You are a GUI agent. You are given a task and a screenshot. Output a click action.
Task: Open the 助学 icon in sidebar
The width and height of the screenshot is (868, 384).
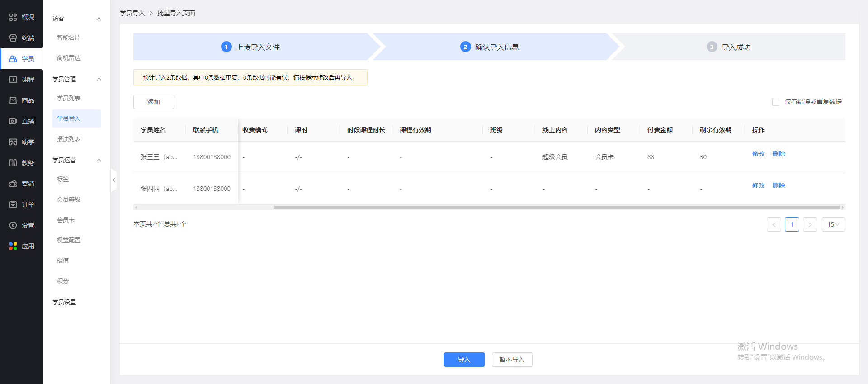click(13, 142)
